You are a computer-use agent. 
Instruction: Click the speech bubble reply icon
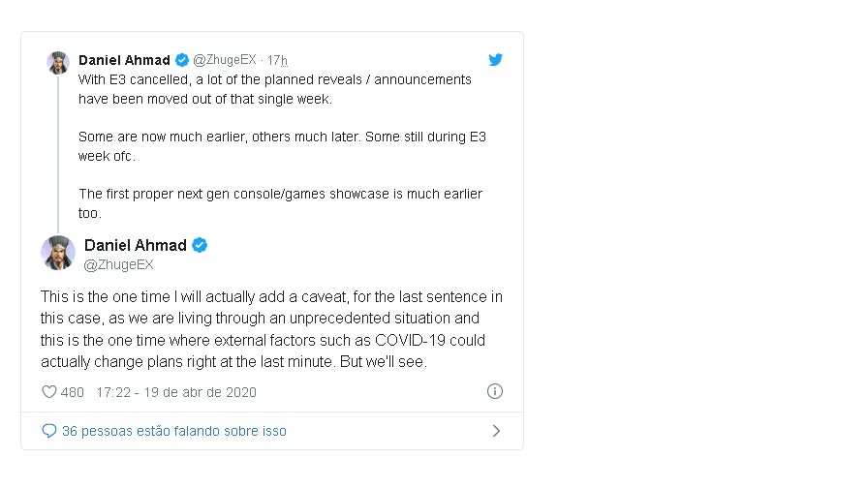tap(49, 431)
